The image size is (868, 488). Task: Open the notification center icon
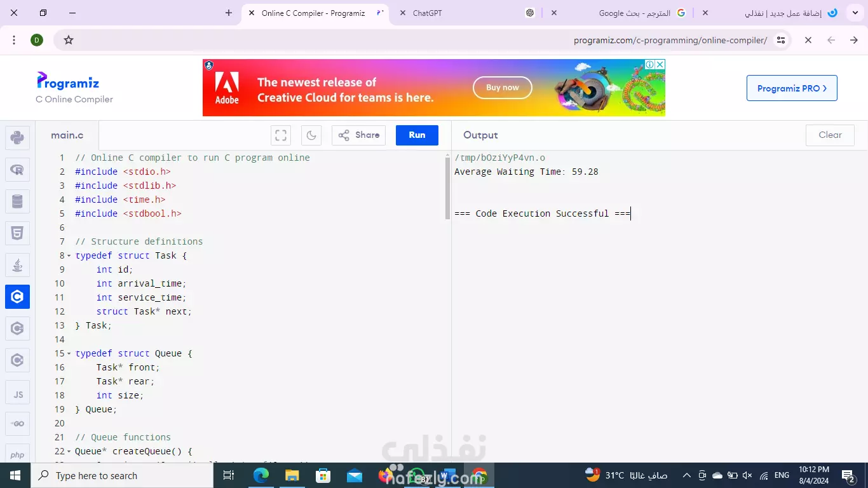click(849, 475)
